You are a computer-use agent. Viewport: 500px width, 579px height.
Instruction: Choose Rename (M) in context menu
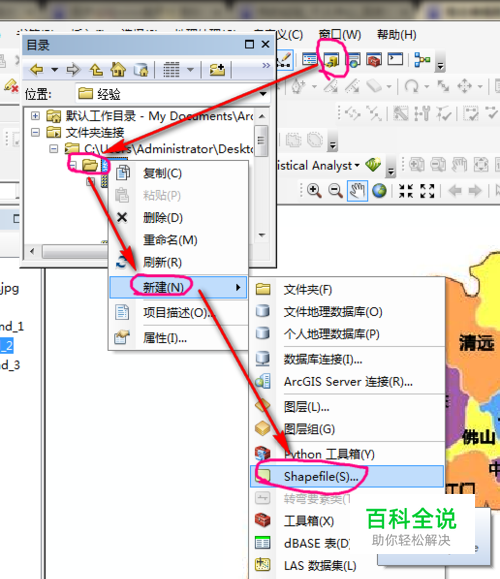coord(178,240)
